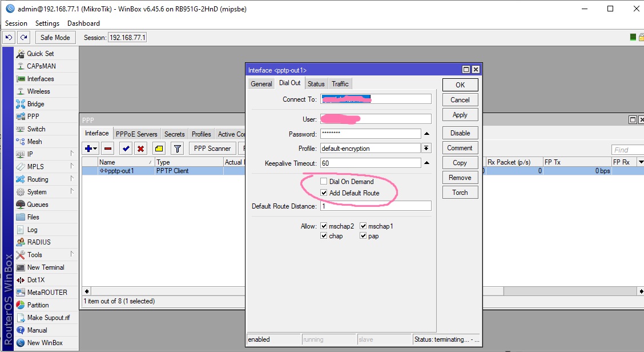
Task: Open PPP Scanner
Action: [212, 149]
